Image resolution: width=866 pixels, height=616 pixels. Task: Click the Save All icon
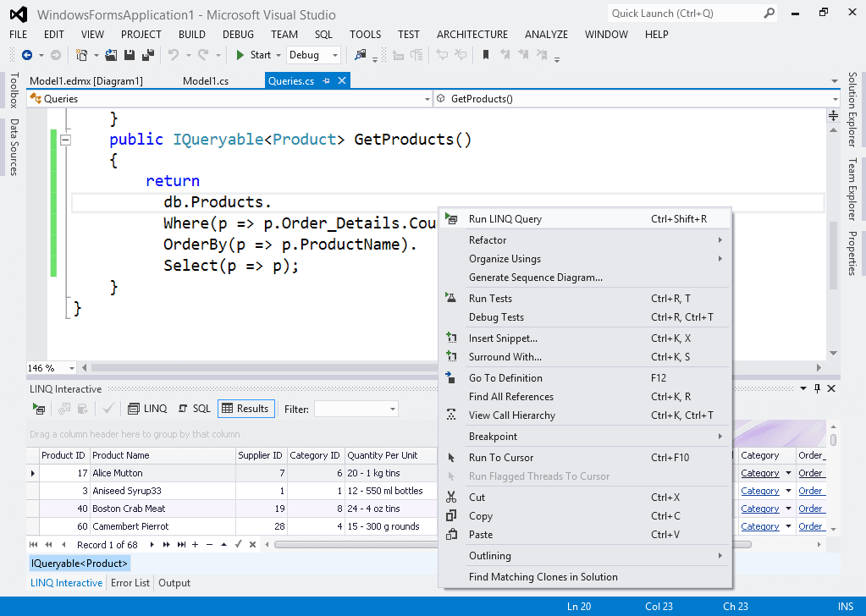click(148, 55)
